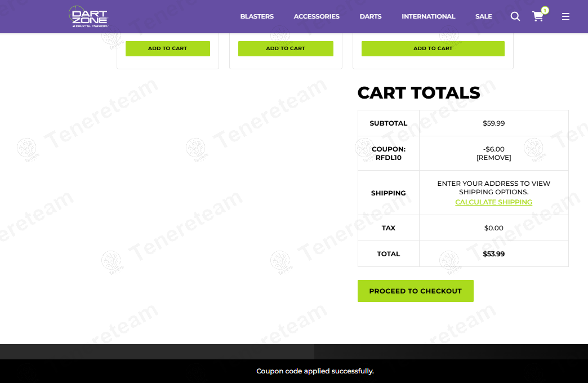This screenshot has height=383, width=588.
Task: Open the shopping cart icon
Action: click(538, 17)
